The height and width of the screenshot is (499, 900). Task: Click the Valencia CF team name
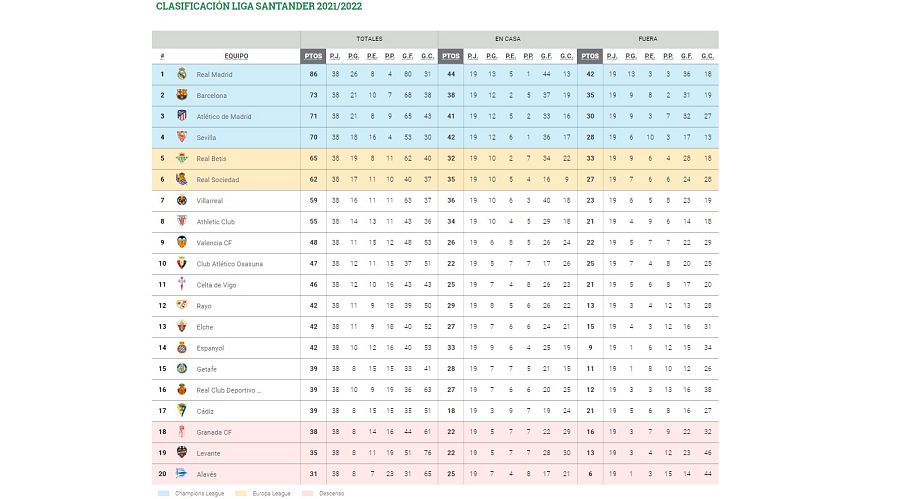pos(214,242)
